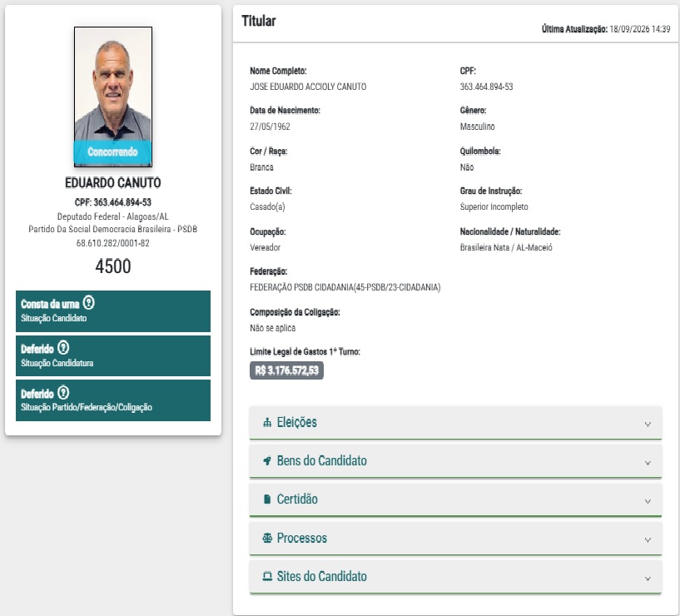The width and height of the screenshot is (680, 616).
Task: Click the Concorrendo status badge
Action: (112, 152)
